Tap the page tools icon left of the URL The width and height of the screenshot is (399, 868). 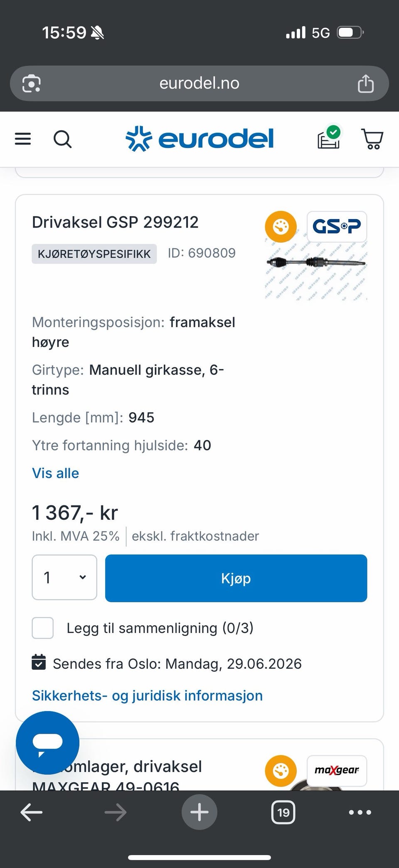pyautogui.click(x=32, y=83)
